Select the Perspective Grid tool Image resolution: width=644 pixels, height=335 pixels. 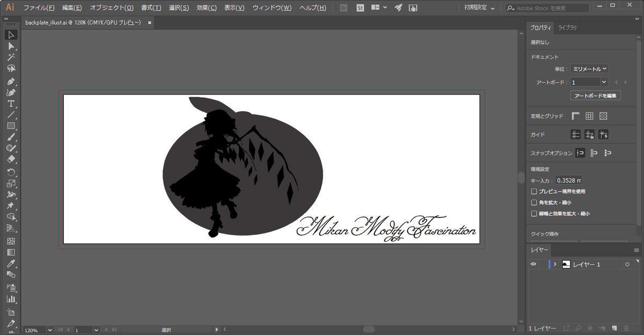point(11,228)
